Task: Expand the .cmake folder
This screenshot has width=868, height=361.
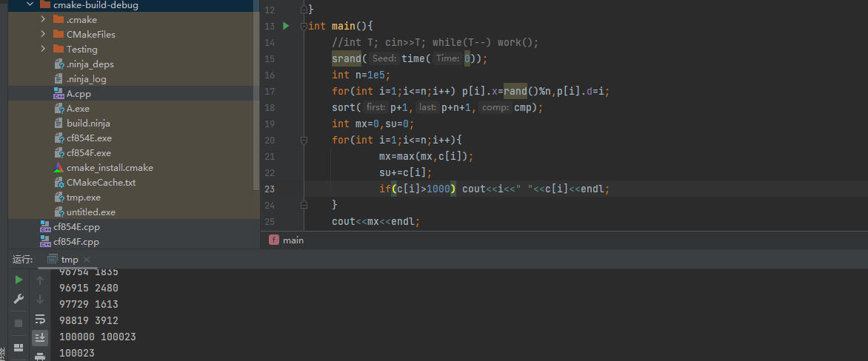Action: [x=43, y=19]
